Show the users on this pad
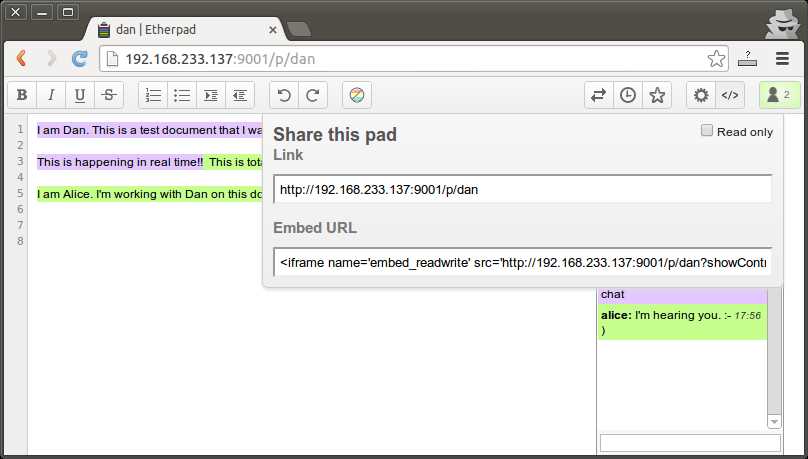The image size is (808, 459). (x=780, y=95)
